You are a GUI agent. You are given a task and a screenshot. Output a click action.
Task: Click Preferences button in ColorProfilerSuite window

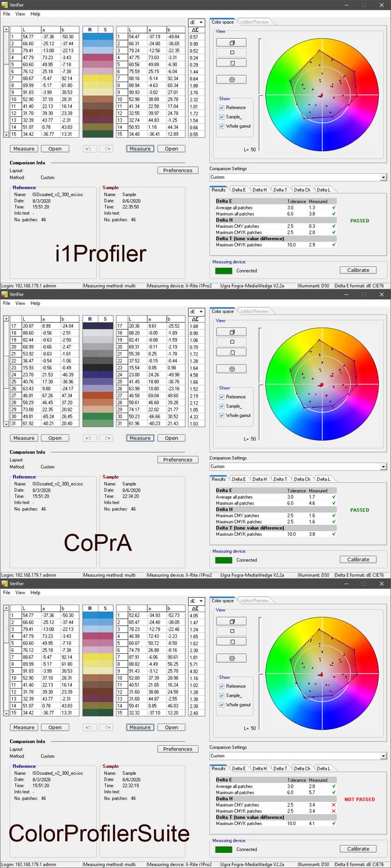[x=178, y=749]
